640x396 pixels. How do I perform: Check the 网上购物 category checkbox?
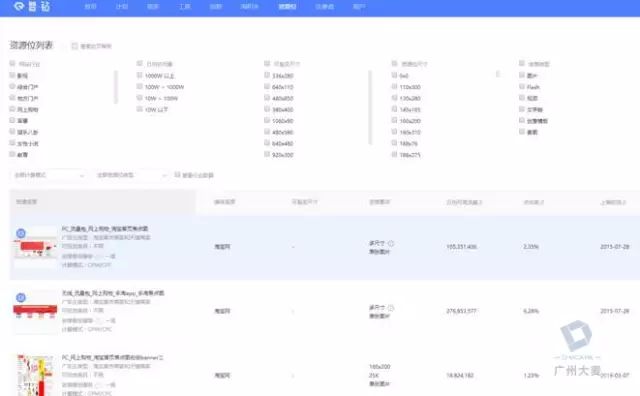[12, 109]
